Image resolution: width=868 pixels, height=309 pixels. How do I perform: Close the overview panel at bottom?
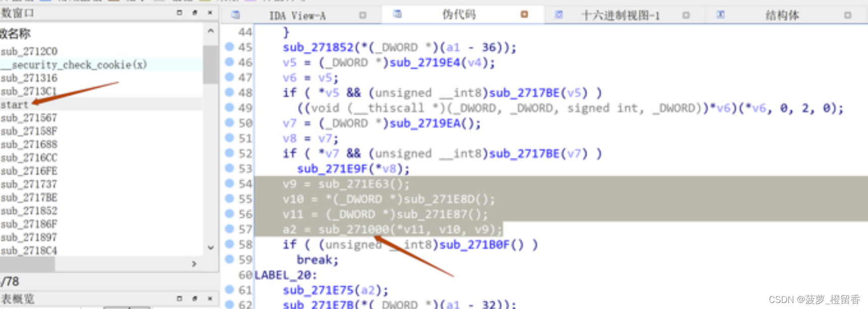(210, 298)
